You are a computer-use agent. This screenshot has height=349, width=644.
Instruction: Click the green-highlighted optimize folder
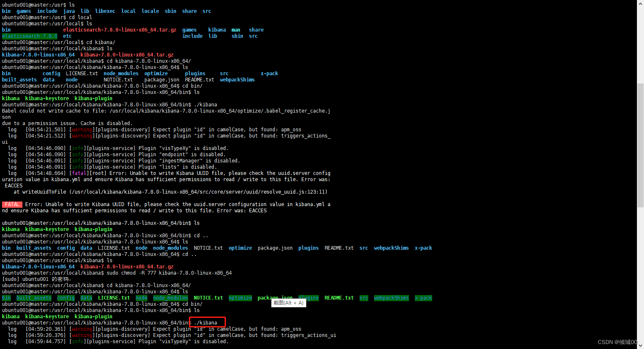pyautogui.click(x=240, y=298)
